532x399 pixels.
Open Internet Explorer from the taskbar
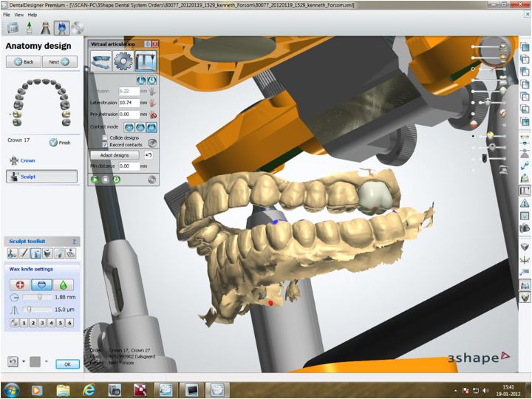click(x=89, y=390)
